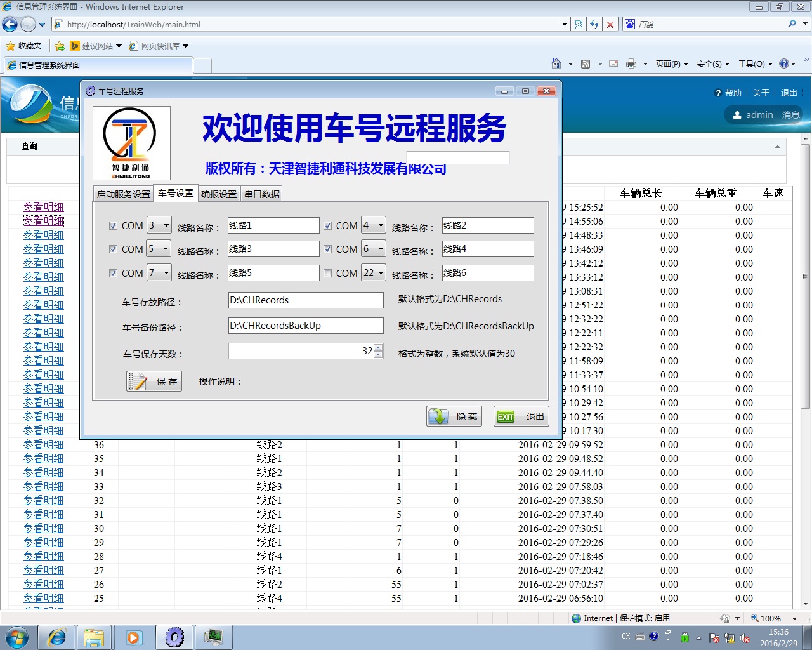This screenshot has height=650, width=812.
Task: Open the COM 5 port dropdown
Action: tap(166, 249)
